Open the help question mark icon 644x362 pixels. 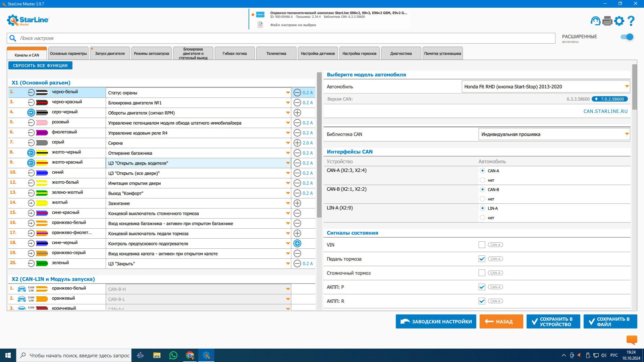click(x=631, y=21)
